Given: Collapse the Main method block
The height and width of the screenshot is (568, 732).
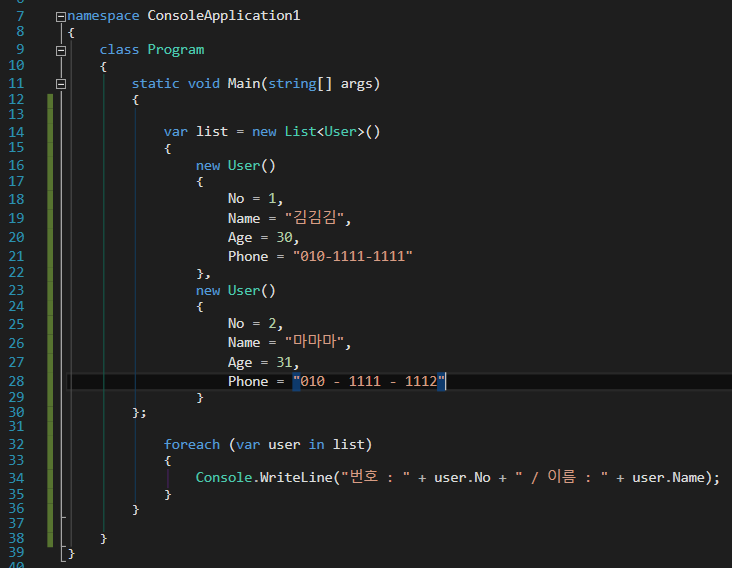Looking at the screenshot, I should click(61, 84).
